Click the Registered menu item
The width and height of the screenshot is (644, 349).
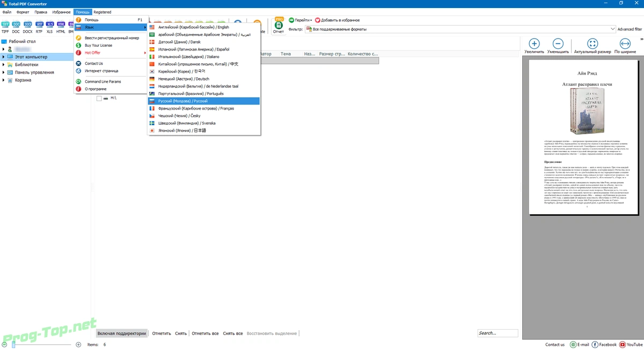[x=102, y=12]
